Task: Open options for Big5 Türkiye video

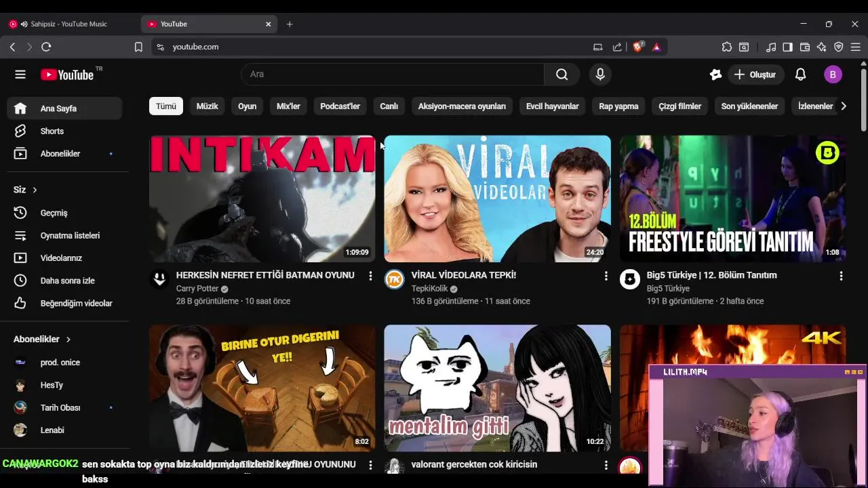Action: tap(841, 276)
